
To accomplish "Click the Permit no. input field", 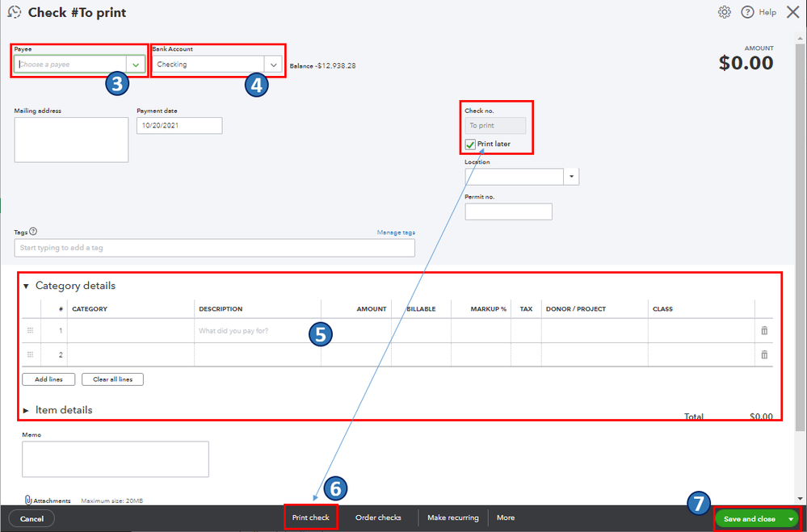I will [508, 212].
